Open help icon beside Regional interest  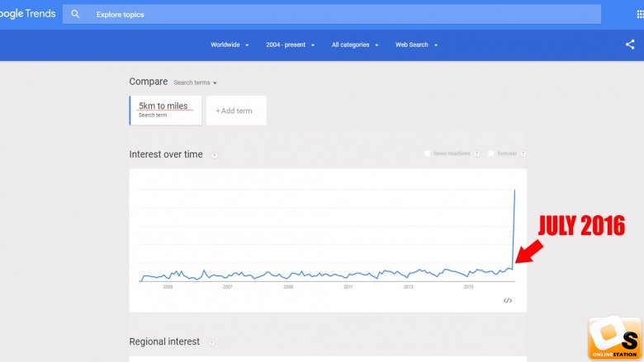[x=211, y=342]
